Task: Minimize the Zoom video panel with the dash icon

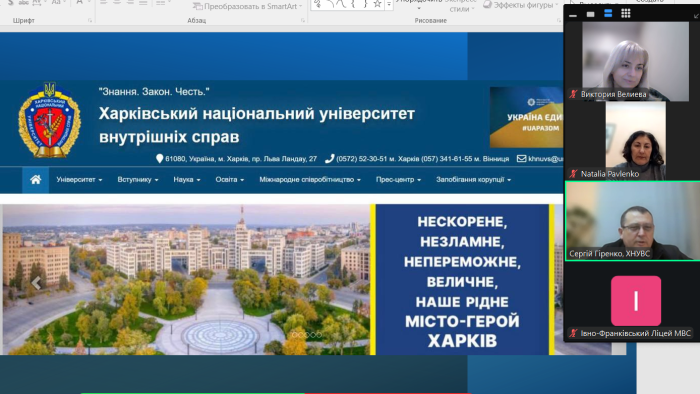Action: 573,15
